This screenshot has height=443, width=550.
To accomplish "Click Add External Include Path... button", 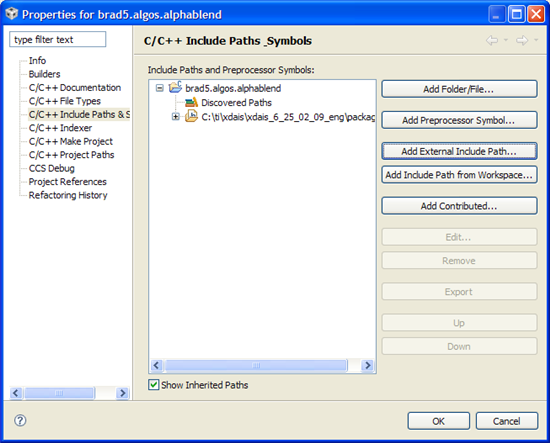I will point(459,151).
